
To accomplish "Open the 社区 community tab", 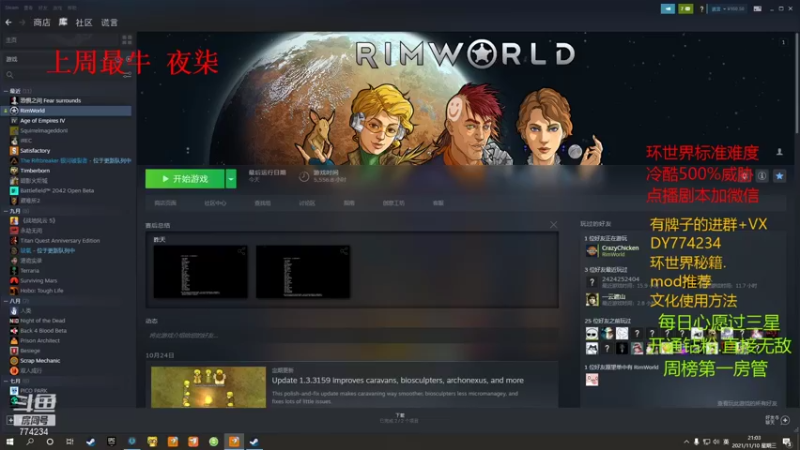I will [x=84, y=22].
